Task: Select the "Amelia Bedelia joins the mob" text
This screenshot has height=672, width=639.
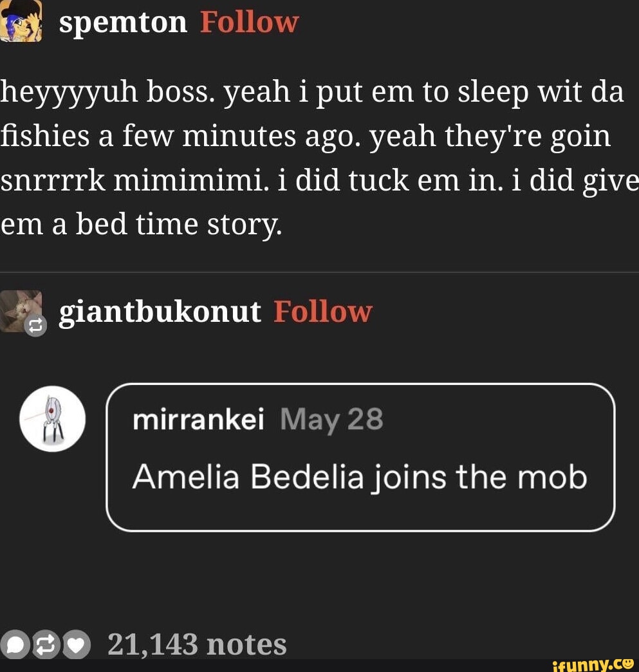Action: tap(359, 478)
